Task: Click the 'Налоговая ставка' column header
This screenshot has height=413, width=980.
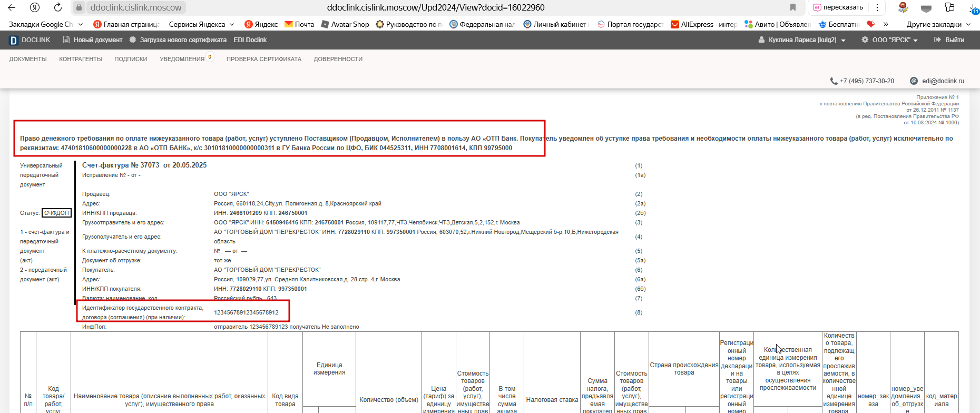Action: click(552, 400)
